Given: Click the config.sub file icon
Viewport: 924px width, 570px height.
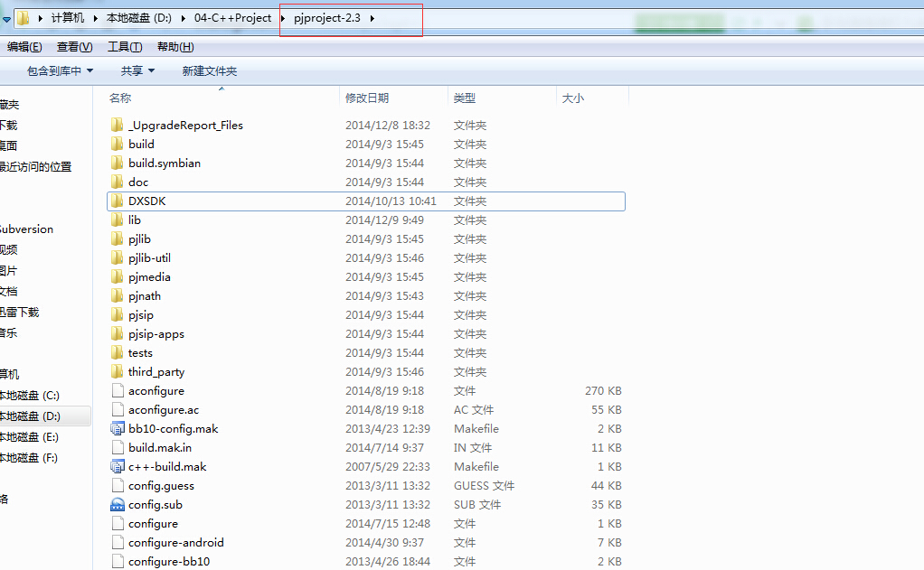Looking at the screenshot, I should click(118, 505).
